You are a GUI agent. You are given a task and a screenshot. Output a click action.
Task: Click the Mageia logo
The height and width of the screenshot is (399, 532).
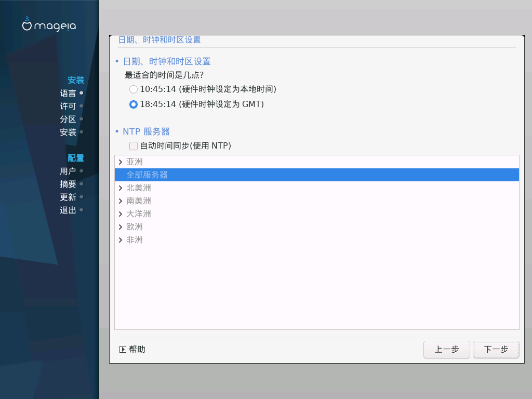49,24
